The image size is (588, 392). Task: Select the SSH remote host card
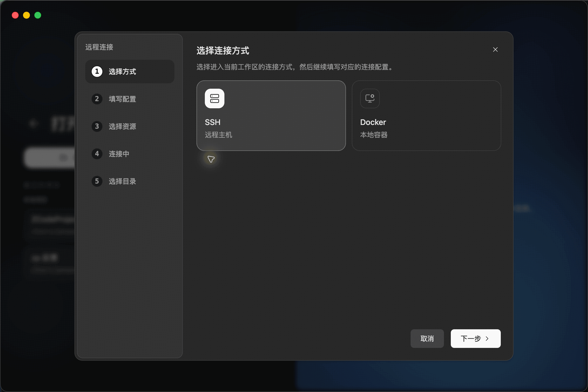click(271, 115)
